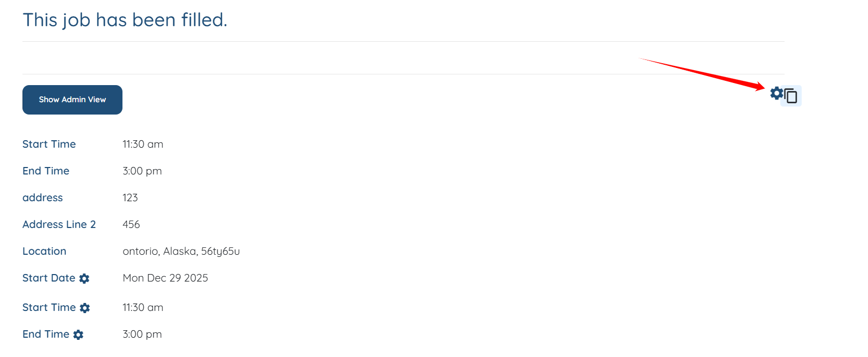Click the topmost Start Time label without gear
The height and width of the screenshot is (357, 868).
49,144
